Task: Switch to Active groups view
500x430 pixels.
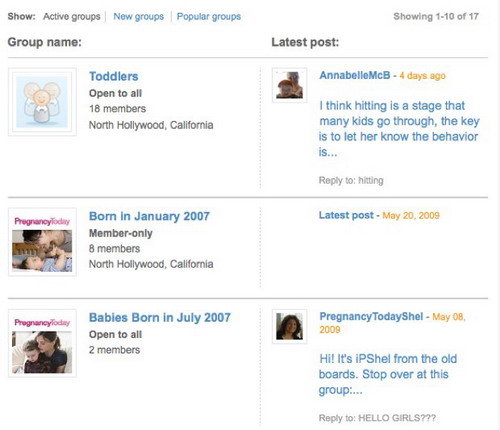Action: point(72,17)
